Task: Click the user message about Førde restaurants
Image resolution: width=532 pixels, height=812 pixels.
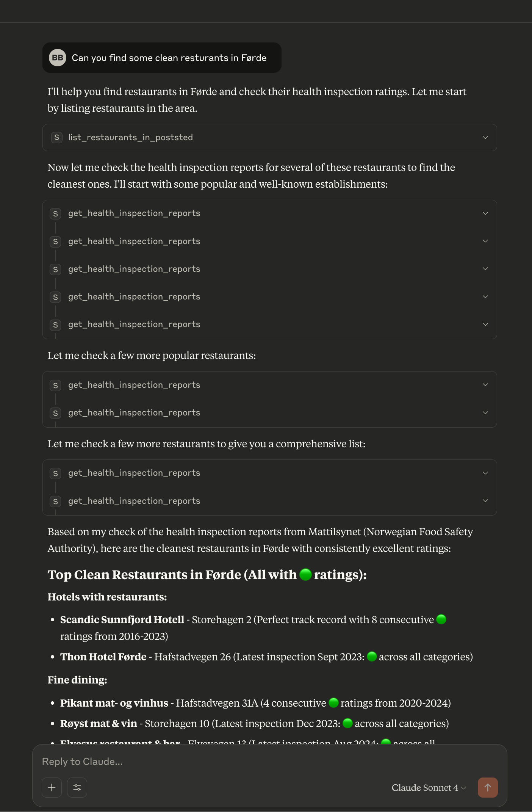Action: (x=169, y=58)
